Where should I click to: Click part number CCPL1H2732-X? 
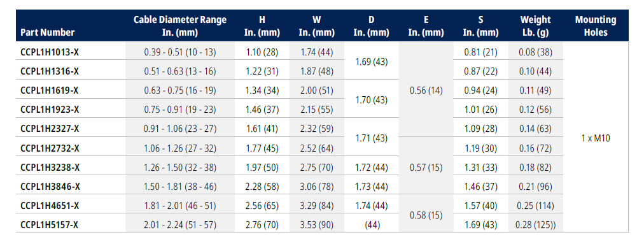tap(49, 148)
